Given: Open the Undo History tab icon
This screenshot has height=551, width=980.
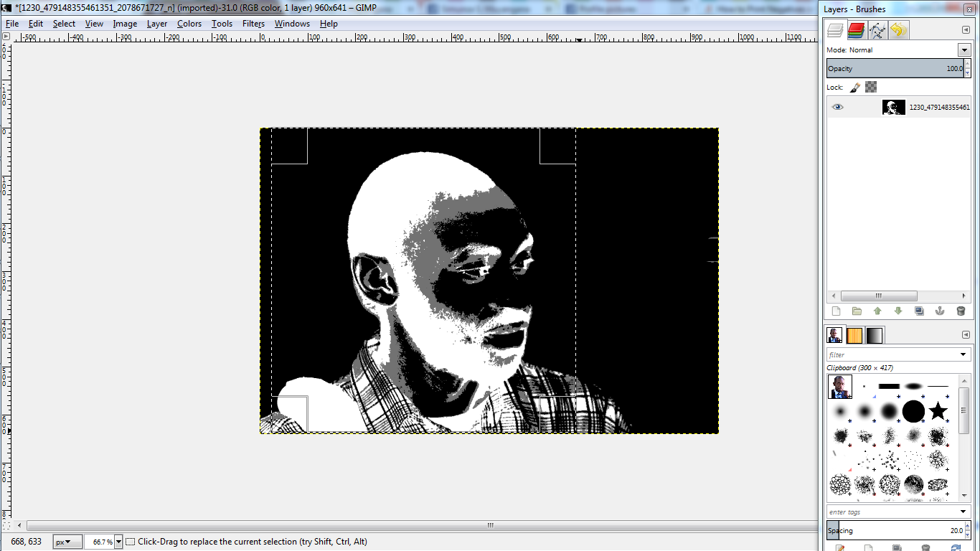Looking at the screenshot, I should coord(898,30).
